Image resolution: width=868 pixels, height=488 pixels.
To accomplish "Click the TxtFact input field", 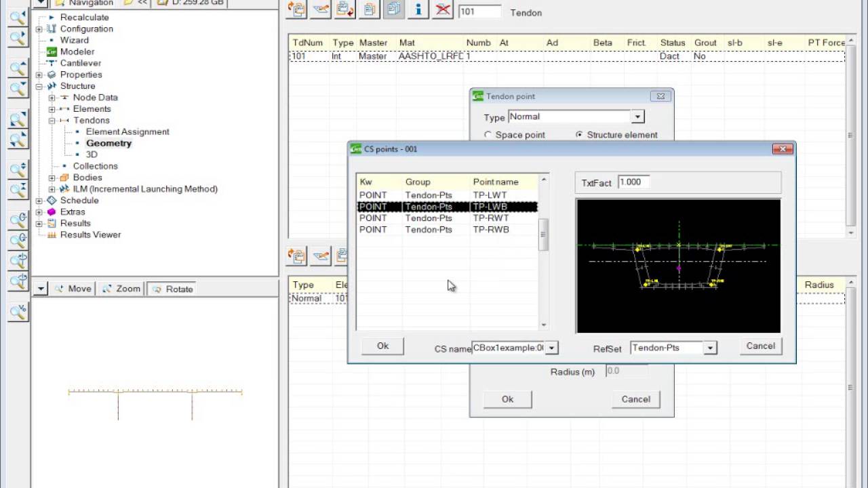I will point(634,182).
